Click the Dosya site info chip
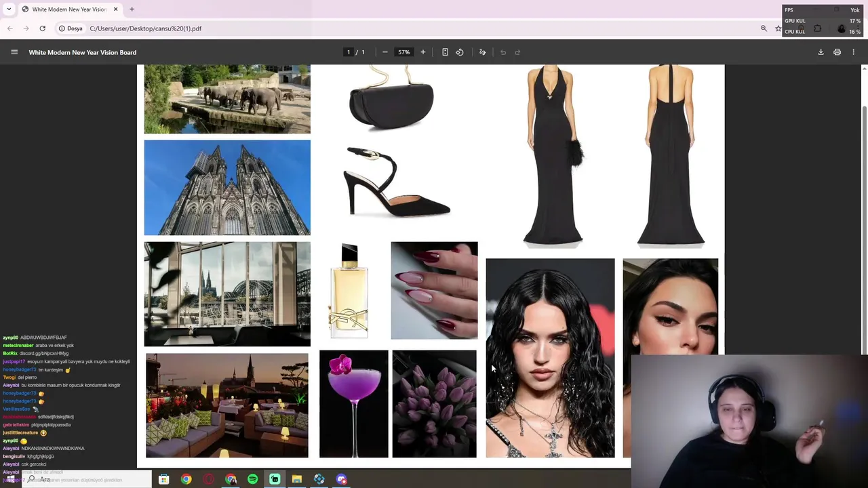This screenshot has width=868, height=488. [71, 28]
